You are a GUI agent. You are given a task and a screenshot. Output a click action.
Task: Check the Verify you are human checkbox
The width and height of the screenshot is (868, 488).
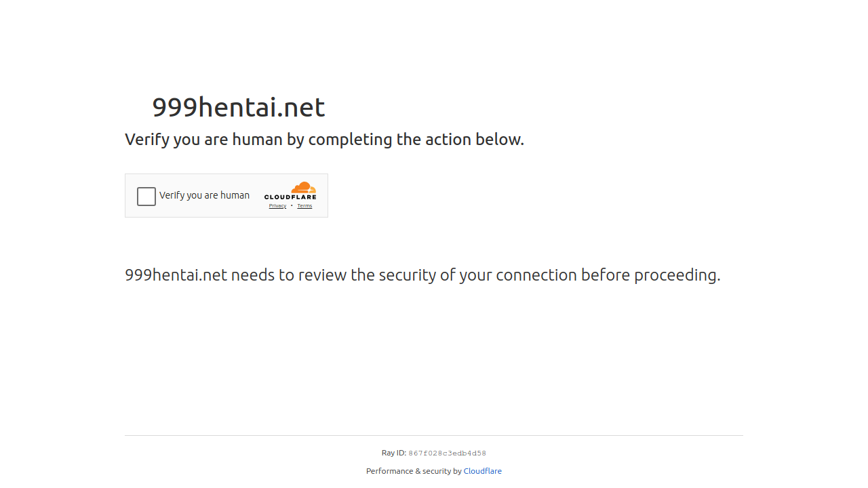pos(146,197)
